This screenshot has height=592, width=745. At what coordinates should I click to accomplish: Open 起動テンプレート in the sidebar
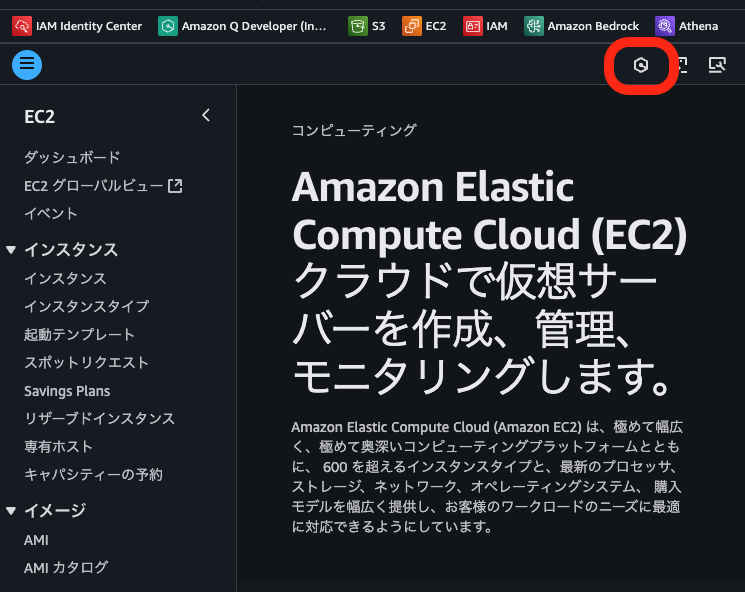click(x=79, y=334)
